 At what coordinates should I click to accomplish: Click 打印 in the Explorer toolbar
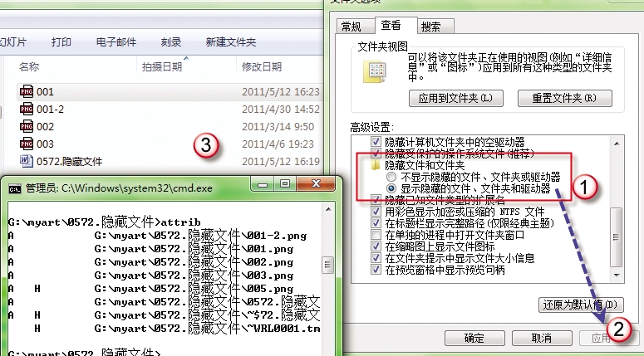(61, 41)
